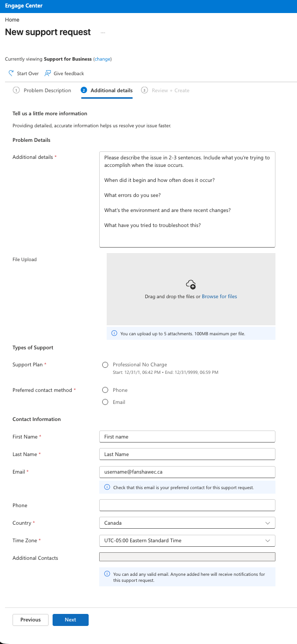Click the step 1 circle icon
Screen dimensions: 297x644
[x=16, y=90]
